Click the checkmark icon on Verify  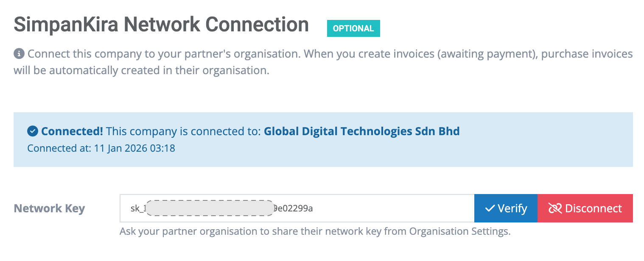(x=490, y=208)
